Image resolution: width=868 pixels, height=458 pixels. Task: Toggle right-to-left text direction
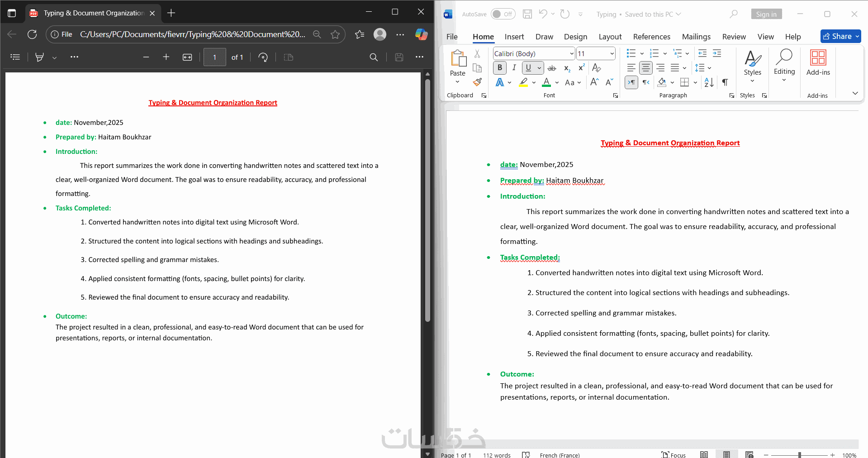click(646, 82)
